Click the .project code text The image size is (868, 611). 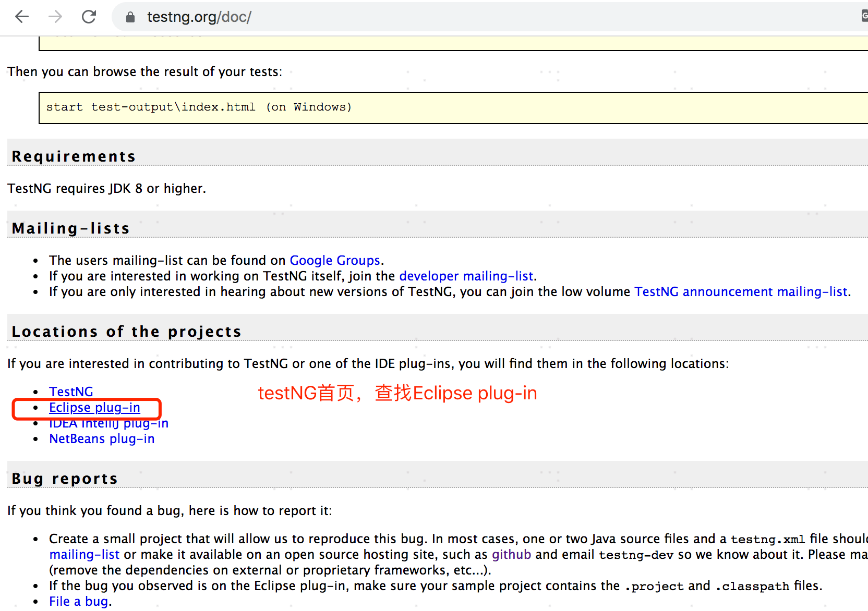(655, 586)
